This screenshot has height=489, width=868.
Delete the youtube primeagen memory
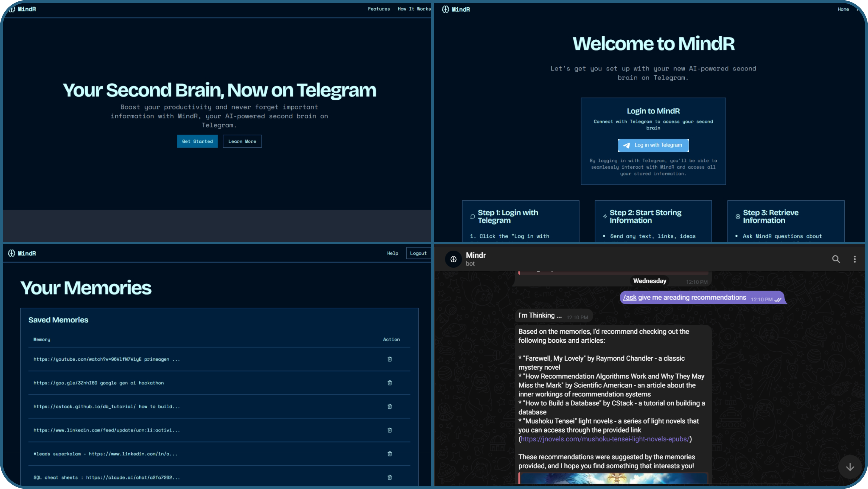390,359
